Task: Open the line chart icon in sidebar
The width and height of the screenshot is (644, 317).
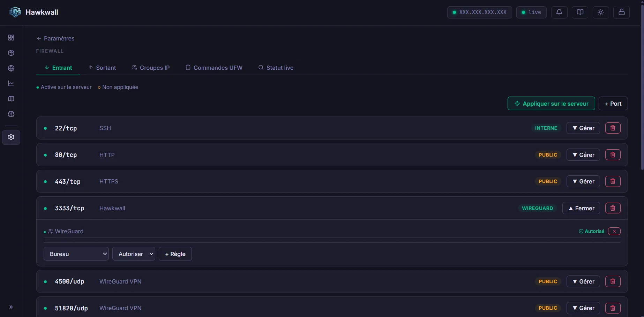Action: (11, 83)
